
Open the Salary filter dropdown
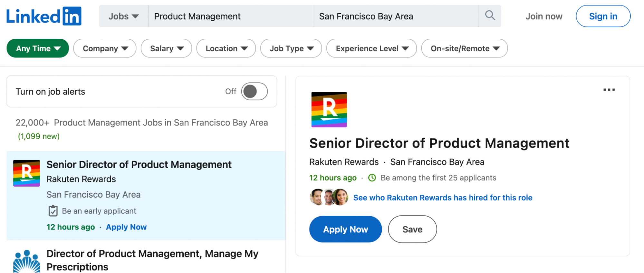(x=166, y=48)
